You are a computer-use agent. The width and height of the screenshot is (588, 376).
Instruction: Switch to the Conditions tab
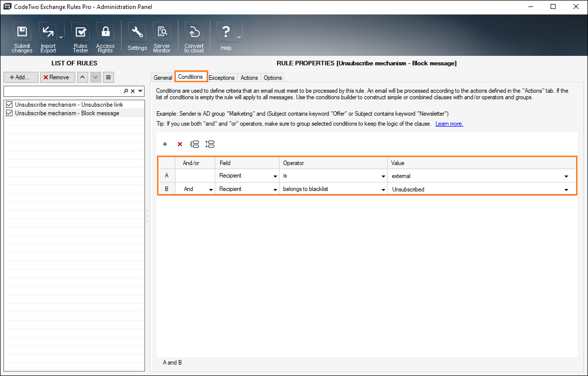pyautogui.click(x=190, y=77)
